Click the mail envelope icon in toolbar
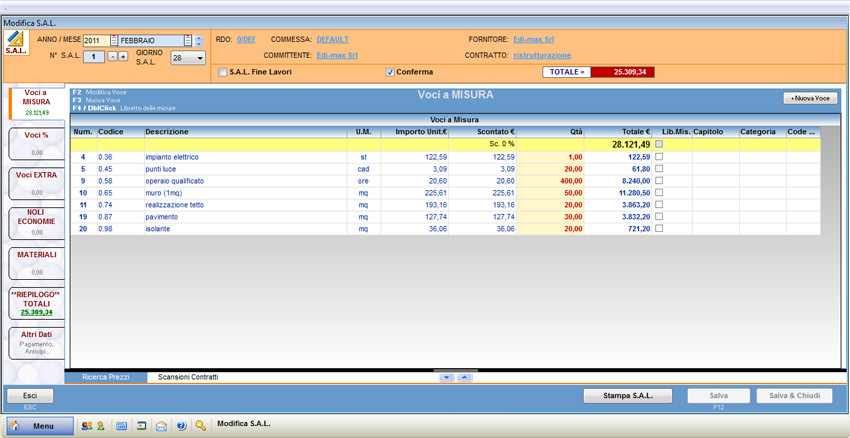The width and height of the screenshot is (850, 438). point(161,426)
